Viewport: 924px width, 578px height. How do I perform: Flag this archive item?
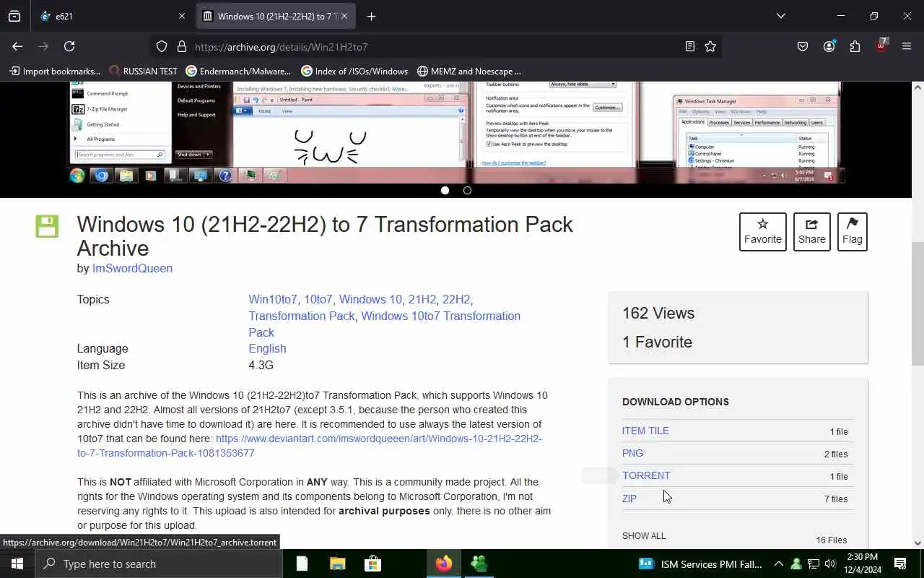[x=853, y=232]
